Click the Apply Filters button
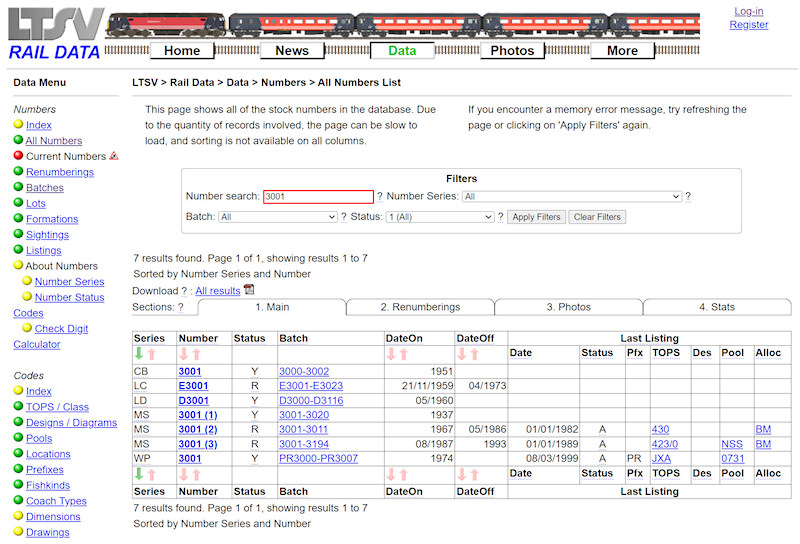The width and height of the screenshot is (800, 544). pyautogui.click(x=536, y=217)
